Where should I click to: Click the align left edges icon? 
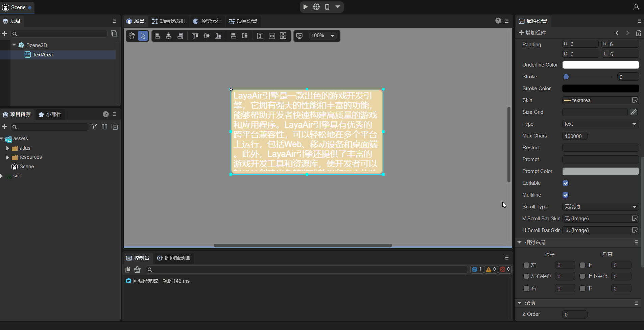click(x=157, y=36)
